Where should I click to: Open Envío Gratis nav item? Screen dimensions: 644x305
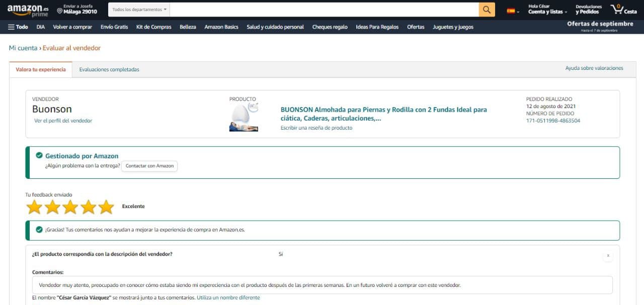coord(114,27)
